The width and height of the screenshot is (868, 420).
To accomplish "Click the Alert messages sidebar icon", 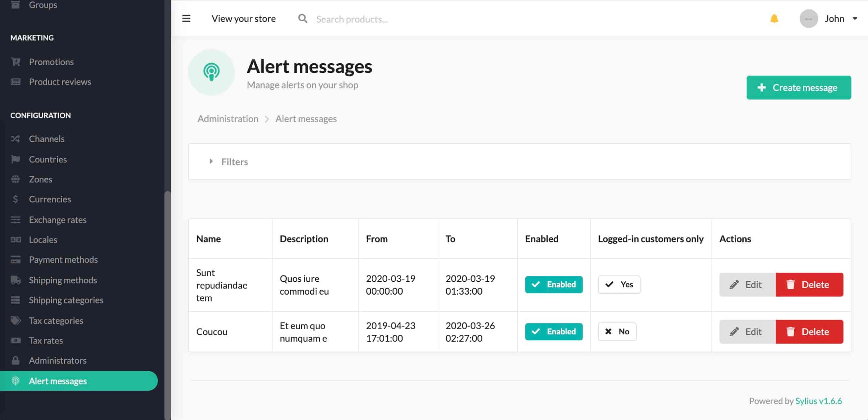I will pyautogui.click(x=15, y=381).
